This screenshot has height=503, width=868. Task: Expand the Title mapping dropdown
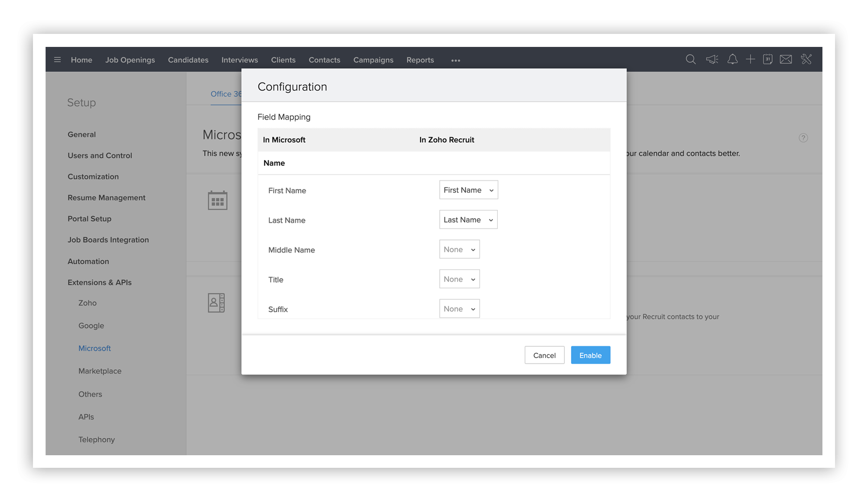point(459,279)
